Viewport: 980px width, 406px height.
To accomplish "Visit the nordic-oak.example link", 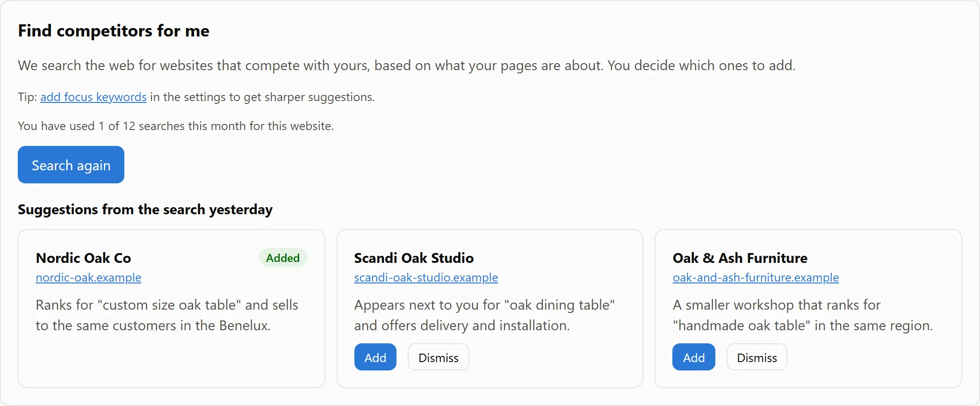I will click(88, 277).
